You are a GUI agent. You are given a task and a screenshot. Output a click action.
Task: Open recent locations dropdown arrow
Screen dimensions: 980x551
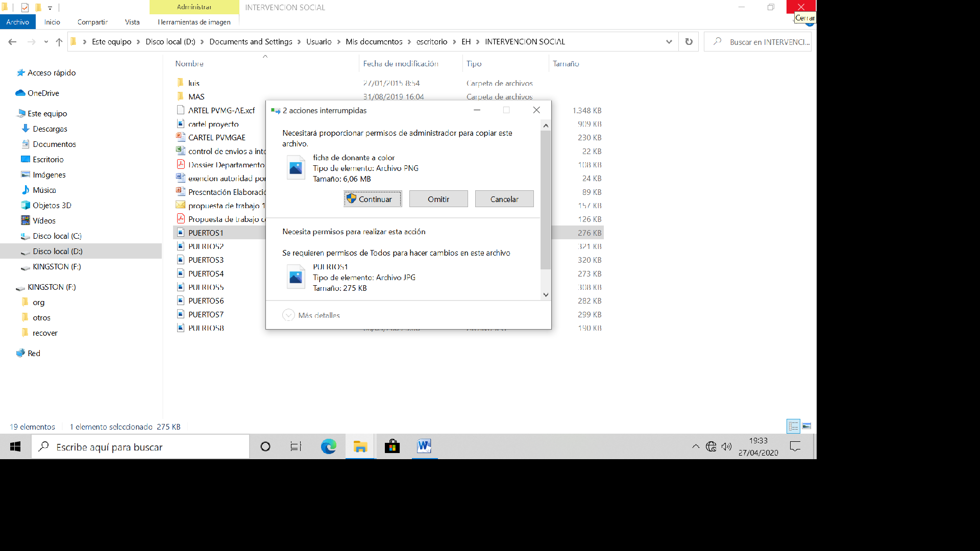(46, 42)
